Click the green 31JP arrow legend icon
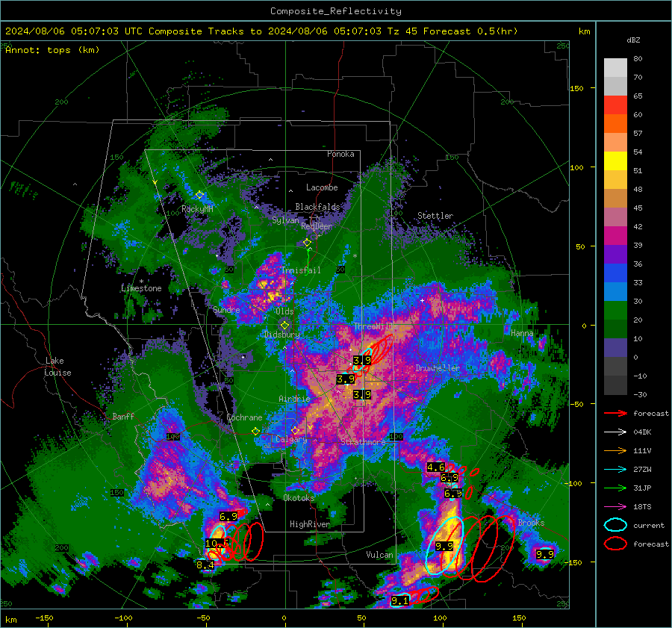This screenshot has width=672, height=628. pos(615,488)
